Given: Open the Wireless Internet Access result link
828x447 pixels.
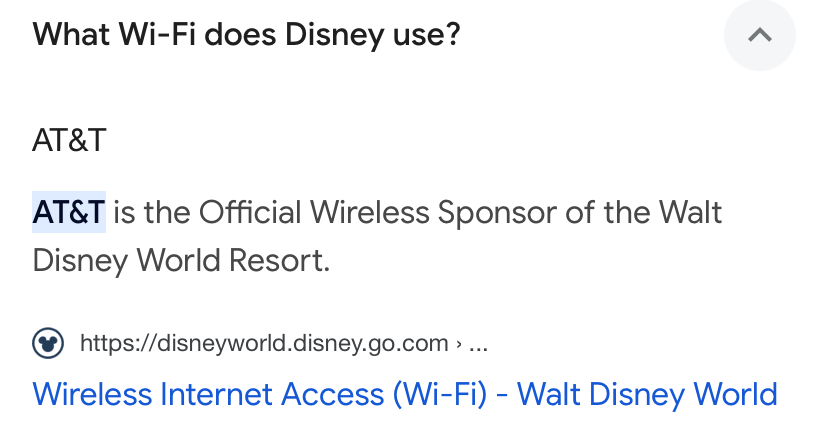Looking at the screenshot, I should click(x=405, y=393).
